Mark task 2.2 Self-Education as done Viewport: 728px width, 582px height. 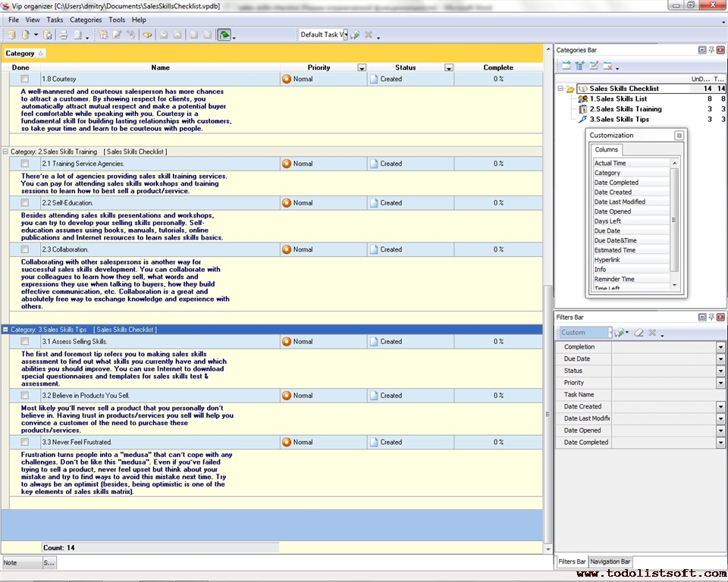click(25, 203)
